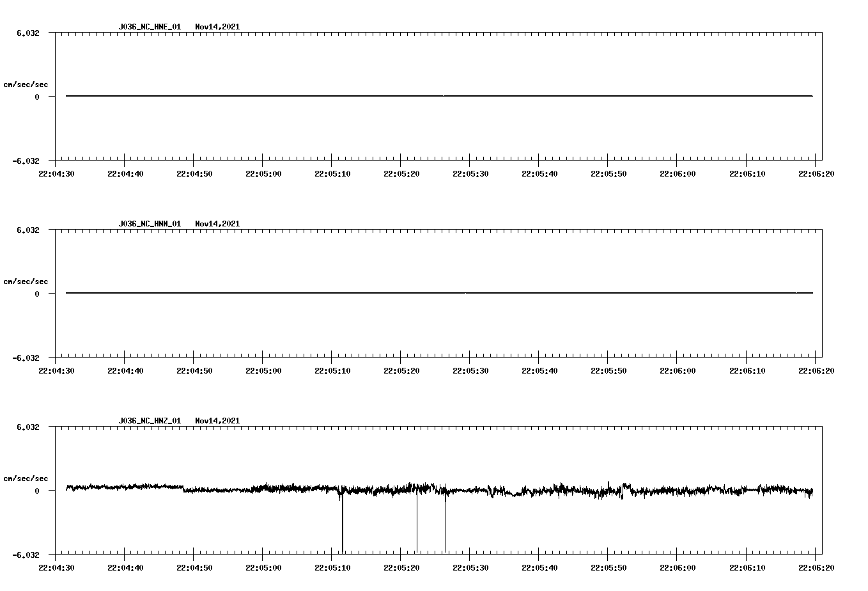Click the 0 axis value on HNZ plot
This screenshot has height=591, width=868.
coord(37,491)
